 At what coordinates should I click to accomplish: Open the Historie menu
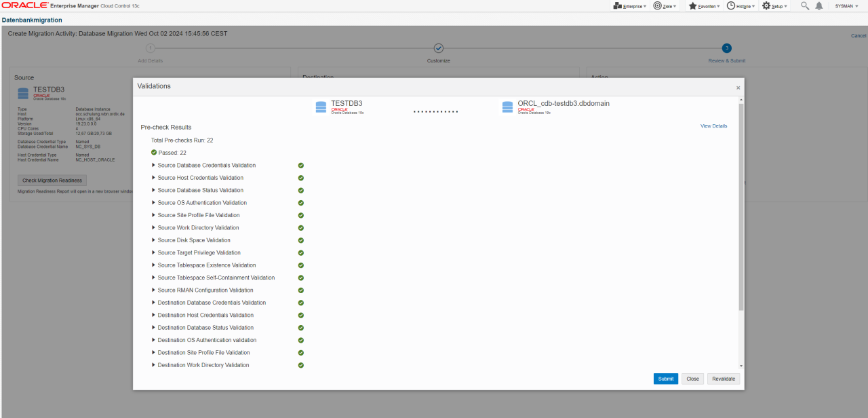pos(741,5)
